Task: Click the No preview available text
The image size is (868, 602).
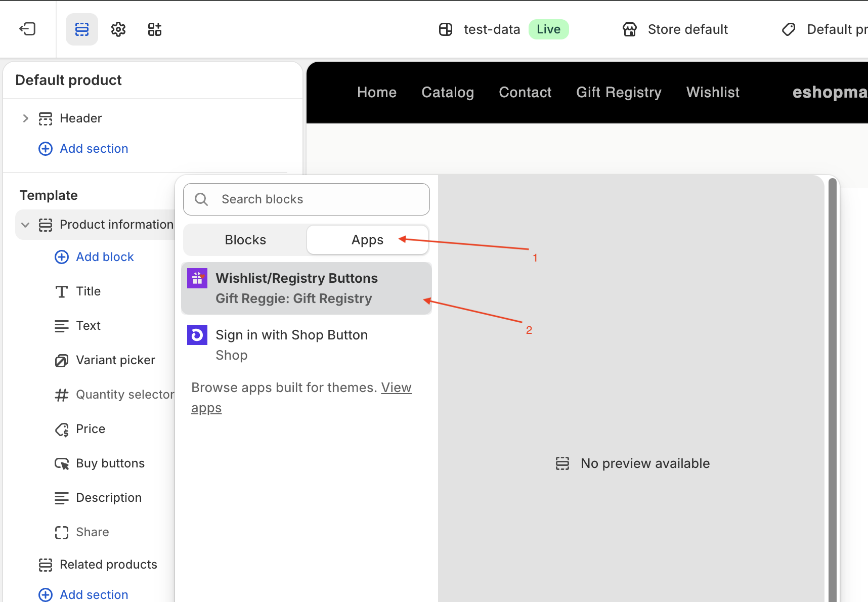Action: (645, 463)
